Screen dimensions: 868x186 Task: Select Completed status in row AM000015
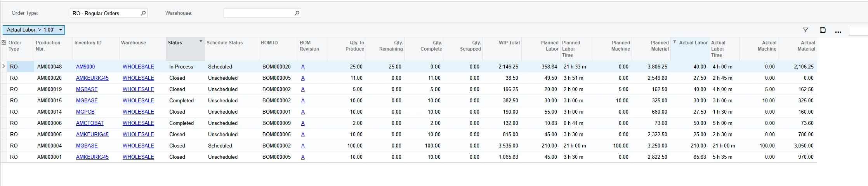(x=185, y=100)
